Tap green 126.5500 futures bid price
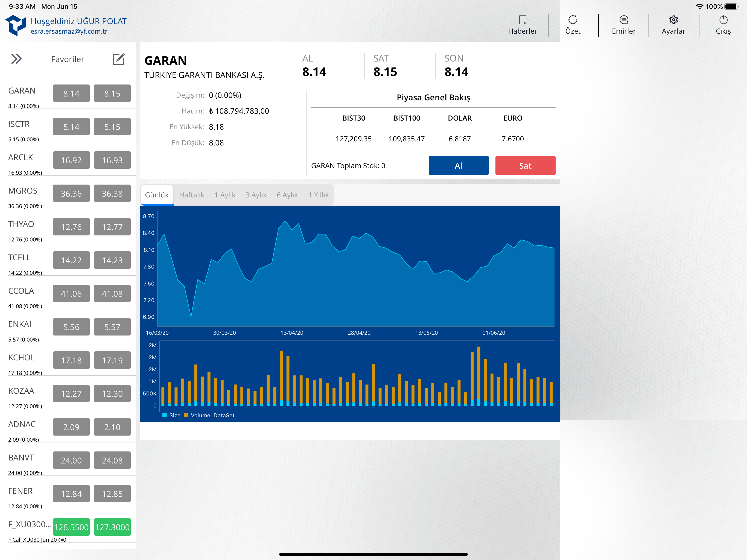Screen dimensions: 747x560 point(71,527)
